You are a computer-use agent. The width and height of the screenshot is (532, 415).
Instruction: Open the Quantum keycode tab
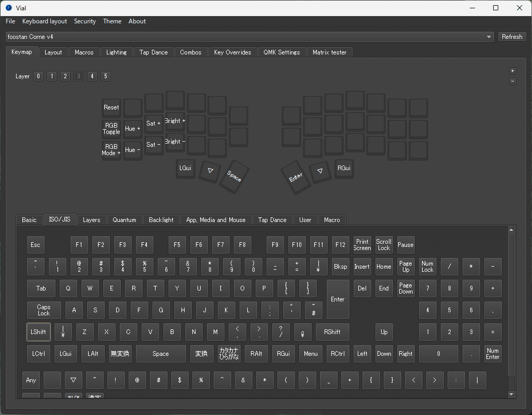click(x=124, y=220)
